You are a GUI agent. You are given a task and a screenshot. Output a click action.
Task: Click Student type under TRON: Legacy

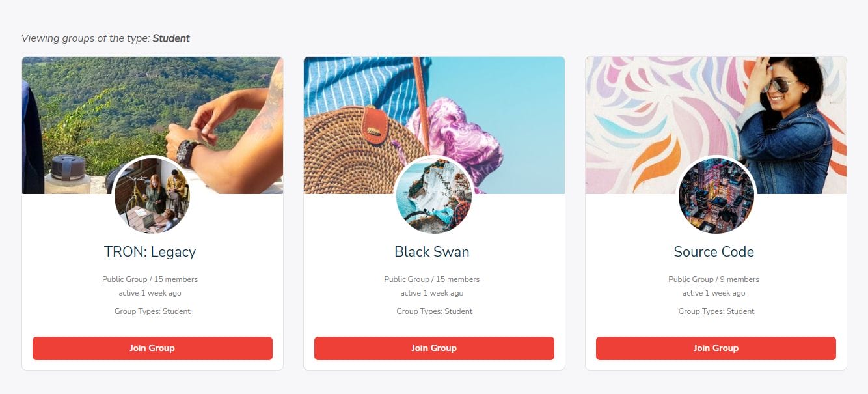click(176, 311)
